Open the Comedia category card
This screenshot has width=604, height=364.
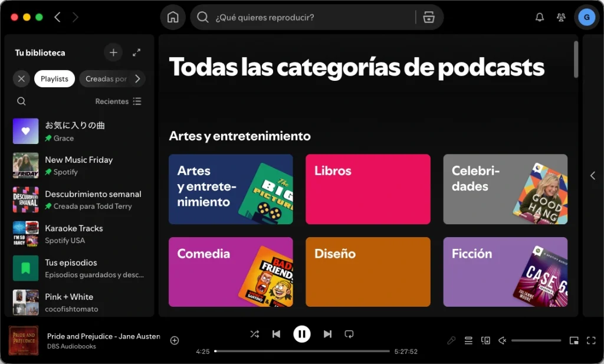coord(231,272)
